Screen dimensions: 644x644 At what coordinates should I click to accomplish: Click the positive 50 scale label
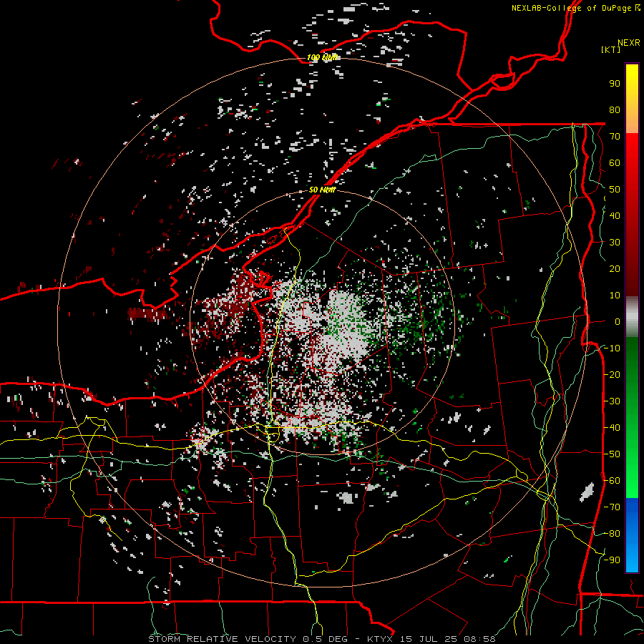pos(615,190)
